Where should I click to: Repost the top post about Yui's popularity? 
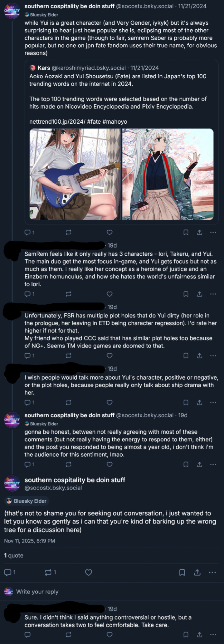tap(68, 232)
